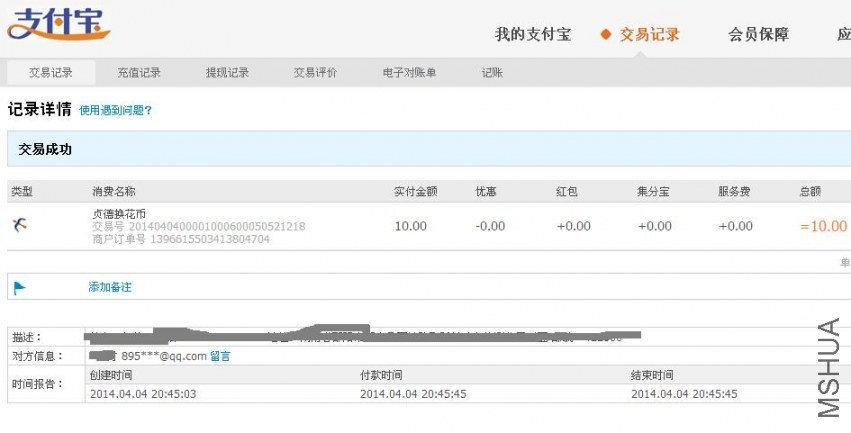Open the 记账 tab
851x433 pixels.
pyautogui.click(x=492, y=73)
